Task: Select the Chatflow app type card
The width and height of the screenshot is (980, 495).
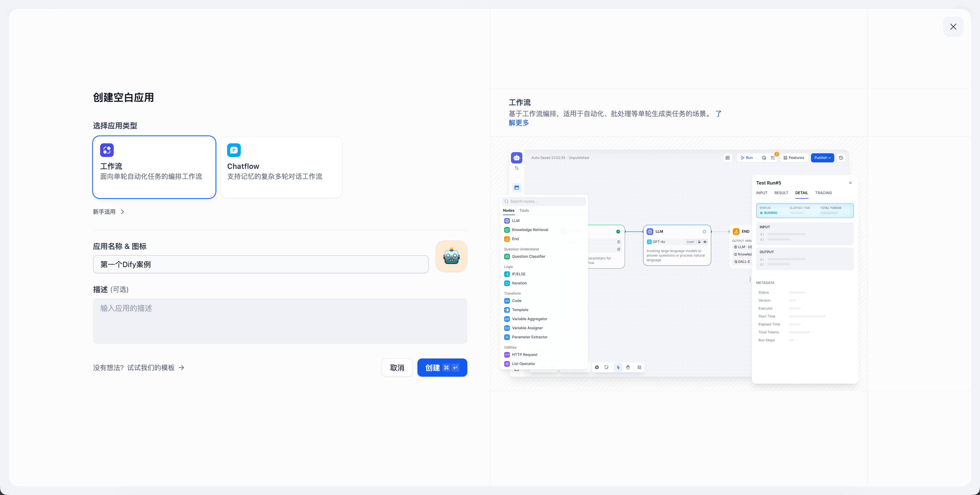Action: 281,167
